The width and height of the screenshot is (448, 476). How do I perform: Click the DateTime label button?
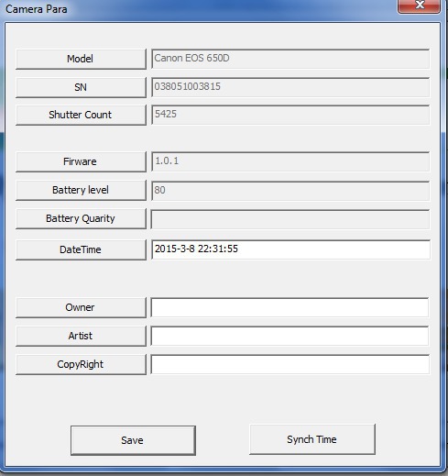pyautogui.click(x=81, y=249)
